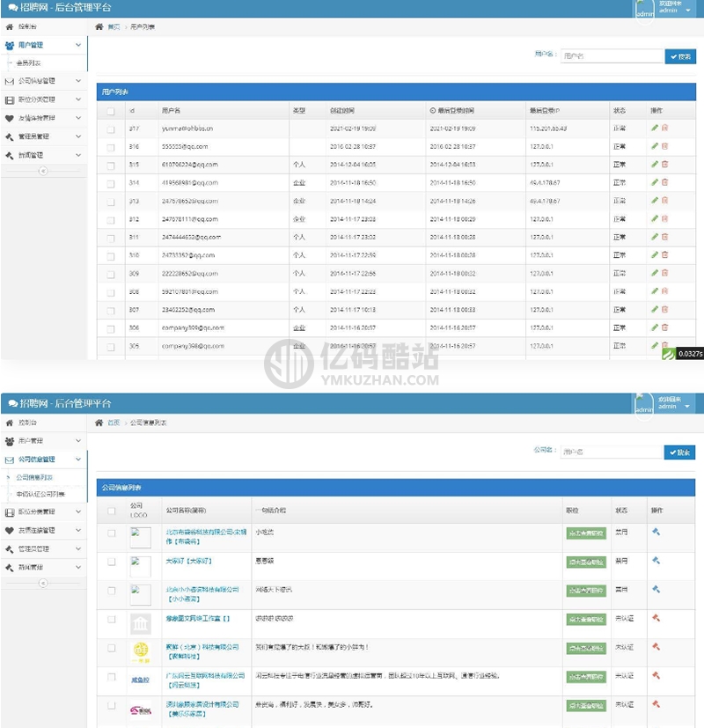Screen dimensions: 704x728
Task: Open 新闻管理 on company list page sidebar
Action: tap(31, 568)
